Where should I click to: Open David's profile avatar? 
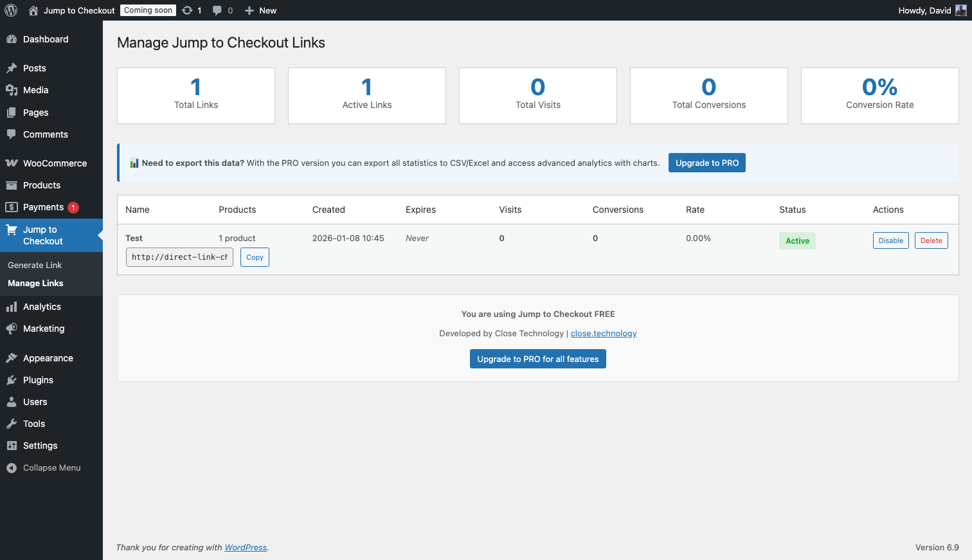960,10
